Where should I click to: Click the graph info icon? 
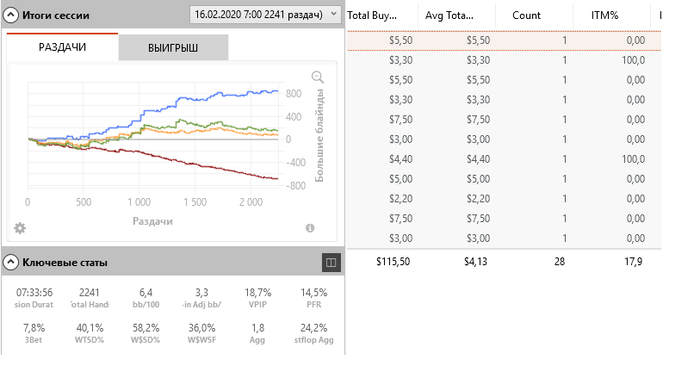tap(310, 228)
